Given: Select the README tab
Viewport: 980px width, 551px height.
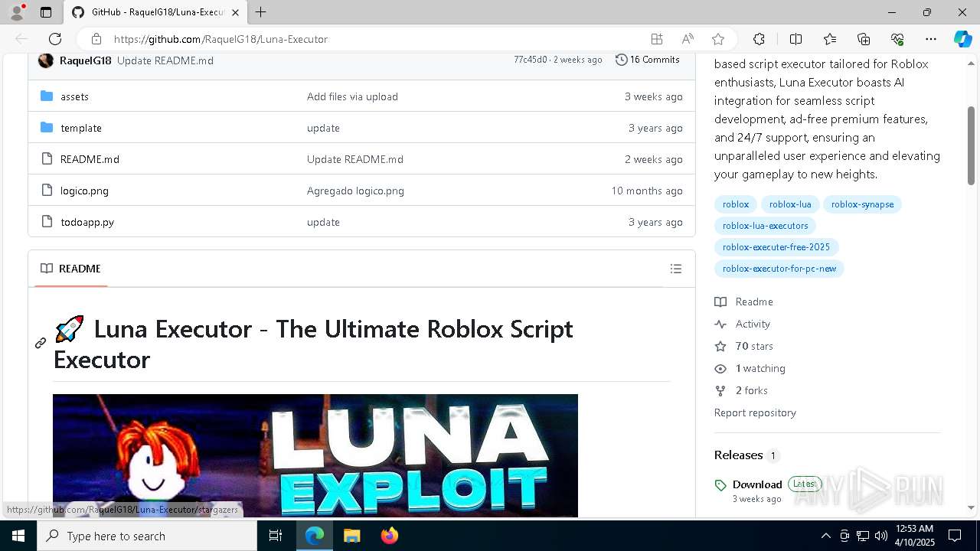Looking at the screenshot, I should point(70,269).
